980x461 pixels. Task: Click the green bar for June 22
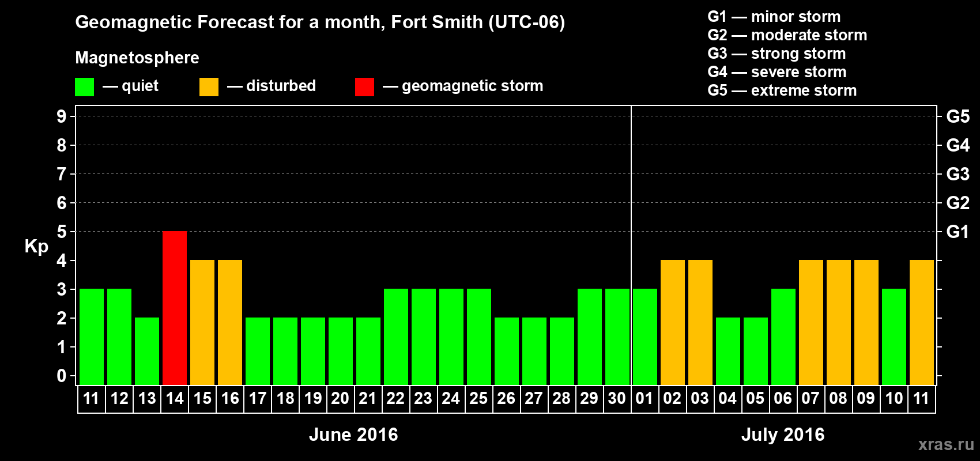tap(396, 337)
